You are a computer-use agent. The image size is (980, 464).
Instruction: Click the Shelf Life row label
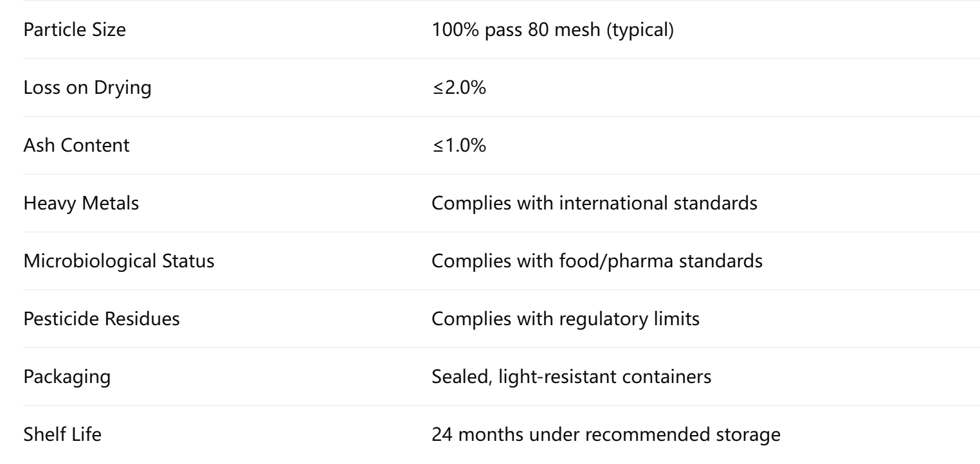pos(62,434)
